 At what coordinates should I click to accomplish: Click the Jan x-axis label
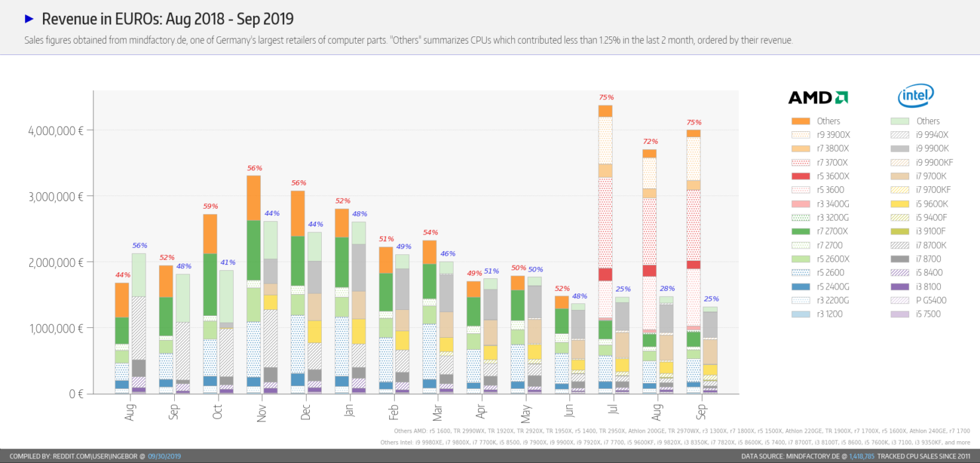pyautogui.click(x=350, y=409)
